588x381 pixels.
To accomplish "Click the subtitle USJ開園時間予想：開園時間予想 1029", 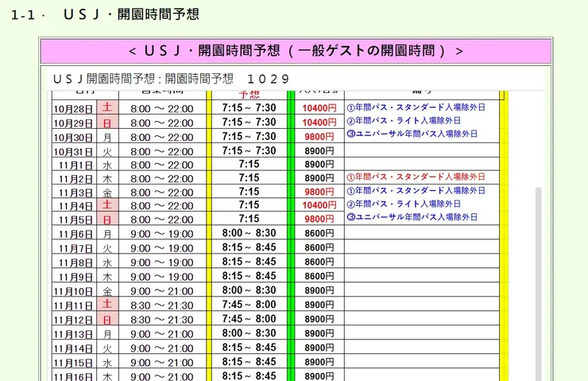I will click(x=172, y=79).
